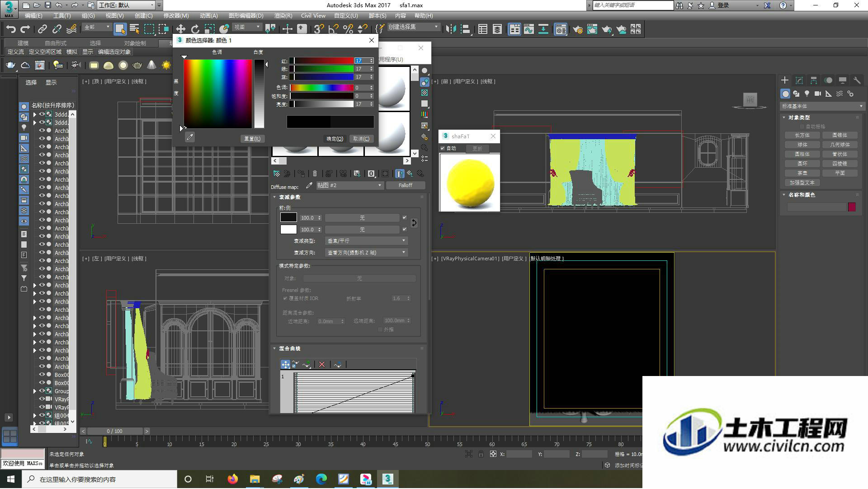Screen dimensions: 868x489
Task: Open the Modify panel tab icon
Action: (799, 80)
